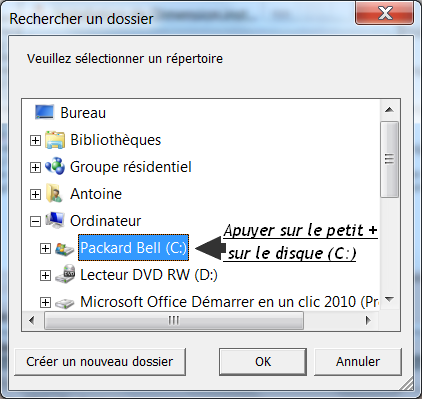This screenshot has width=422, height=399.
Task: Expand the Bibliothèques tree node
Action: click(x=35, y=140)
